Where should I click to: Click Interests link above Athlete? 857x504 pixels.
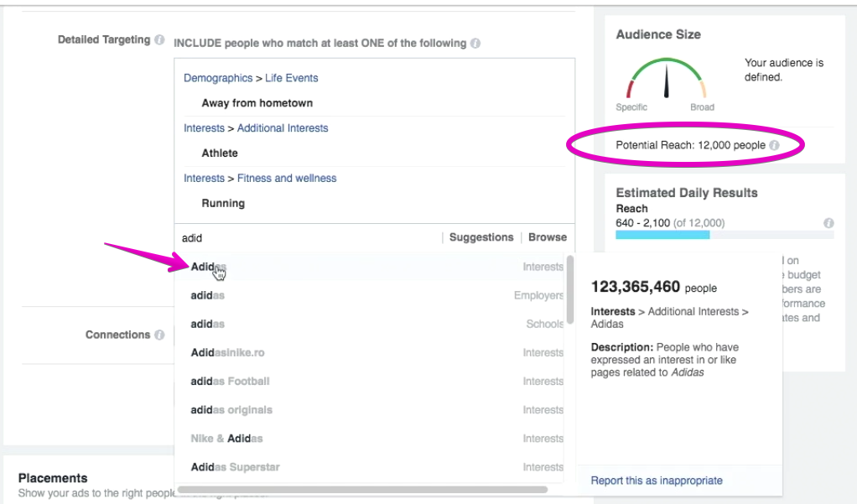tap(204, 128)
